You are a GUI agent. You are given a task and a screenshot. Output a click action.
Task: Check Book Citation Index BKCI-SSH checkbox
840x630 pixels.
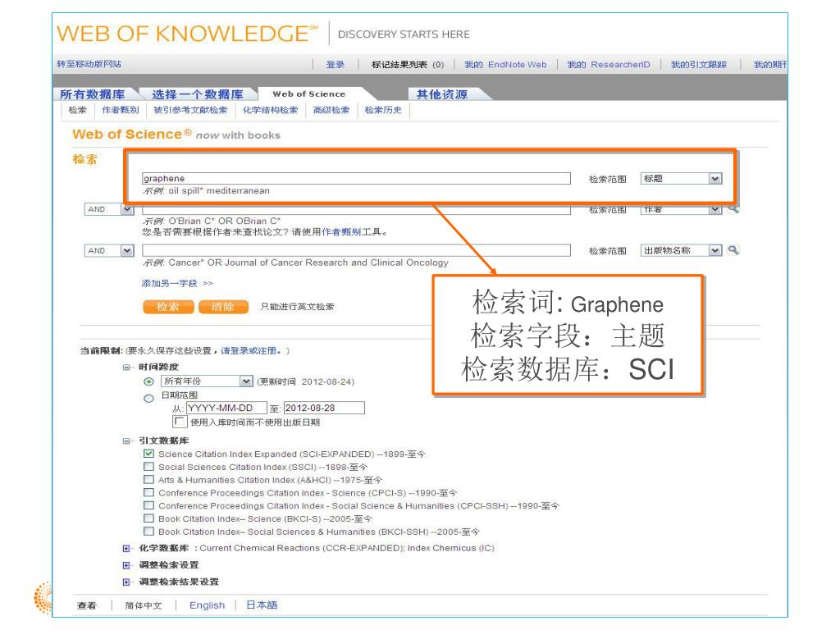[149, 532]
